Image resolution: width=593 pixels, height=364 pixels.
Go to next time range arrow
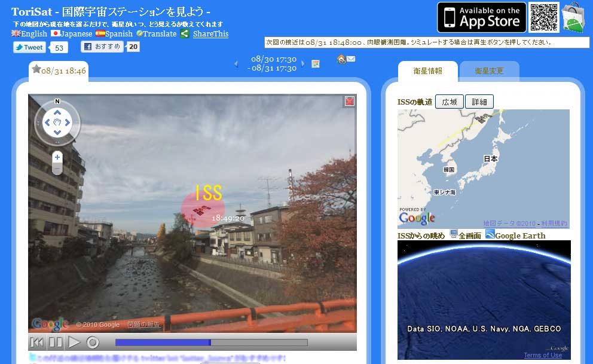(303, 64)
